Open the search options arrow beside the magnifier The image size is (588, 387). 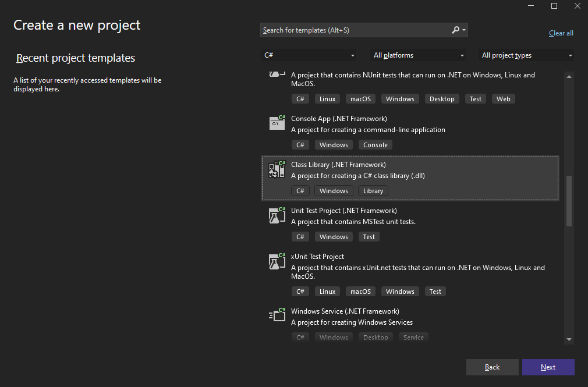(x=464, y=30)
